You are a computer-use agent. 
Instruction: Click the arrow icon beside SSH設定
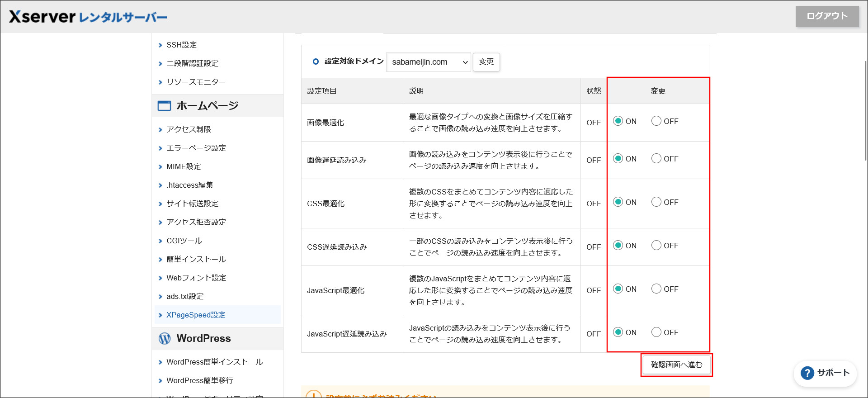160,45
